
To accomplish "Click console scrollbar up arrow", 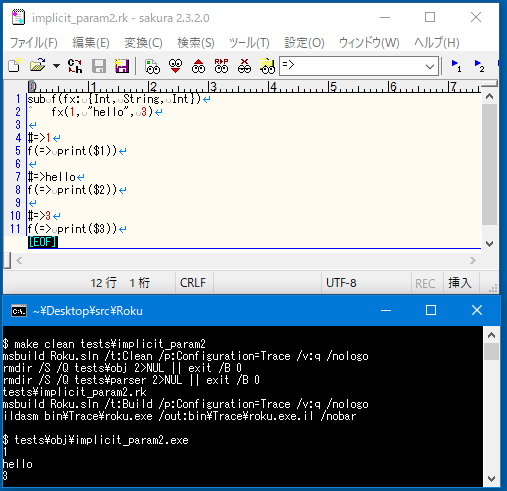I will 491,335.
